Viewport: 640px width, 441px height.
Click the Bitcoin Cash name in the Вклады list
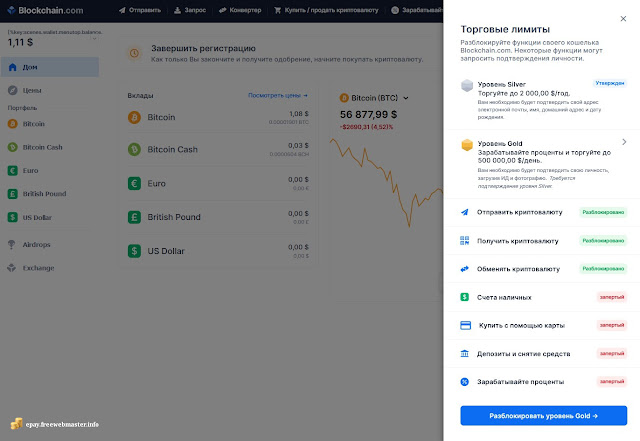pyautogui.click(x=172, y=149)
